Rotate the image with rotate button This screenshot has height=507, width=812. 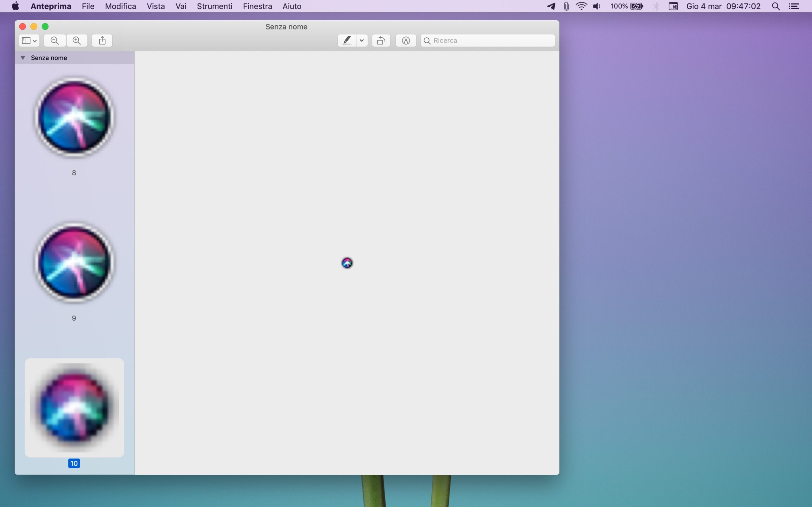[x=381, y=41]
